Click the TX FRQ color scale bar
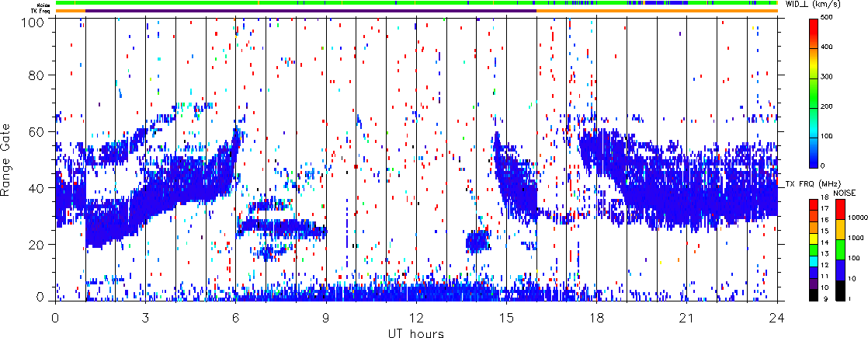868x338 pixels. coord(814,249)
